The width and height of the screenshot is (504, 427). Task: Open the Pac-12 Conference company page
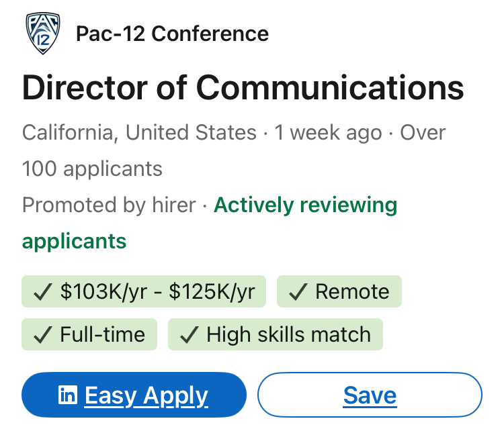[172, 34]
